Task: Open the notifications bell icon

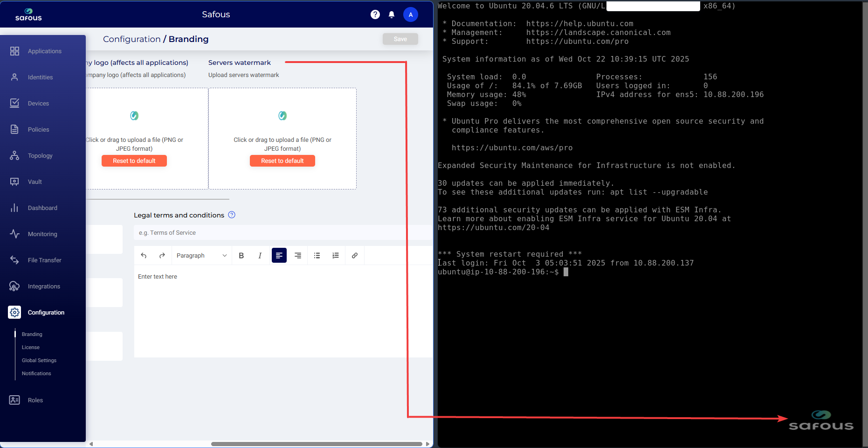Action: click(392, 14)
